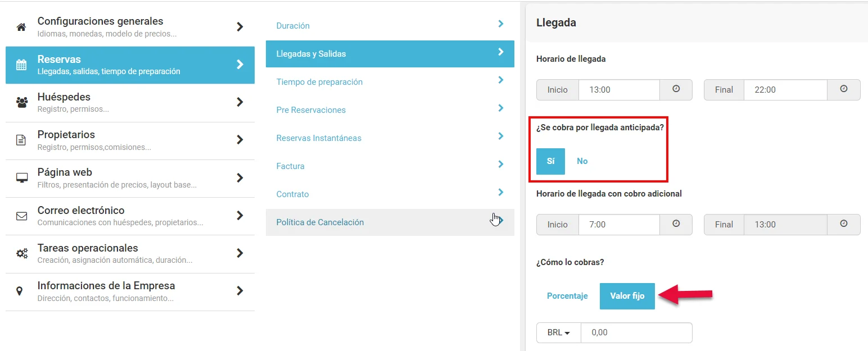Image resolution: width=868 pixels, height=351 pixels.
Task: Click the home icon beside Configuraciones generales
Action: tap(21, 27)
